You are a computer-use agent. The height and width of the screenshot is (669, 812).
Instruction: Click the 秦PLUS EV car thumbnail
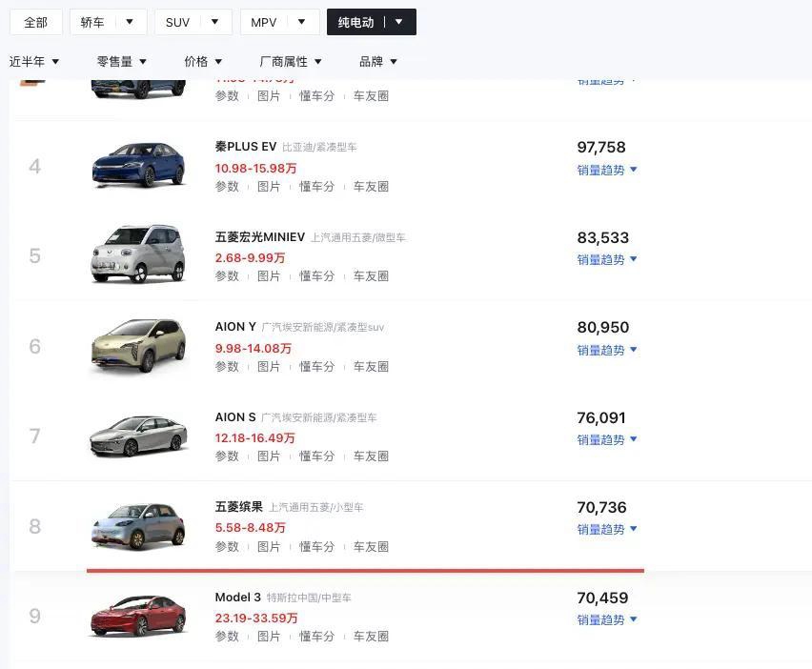[x=138, y=165]
